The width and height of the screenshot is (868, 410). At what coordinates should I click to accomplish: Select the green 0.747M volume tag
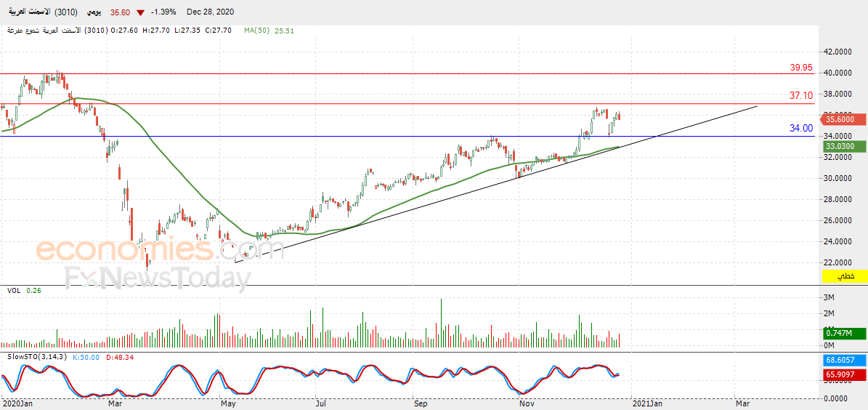pyautogui.click(x=845, y=334)
